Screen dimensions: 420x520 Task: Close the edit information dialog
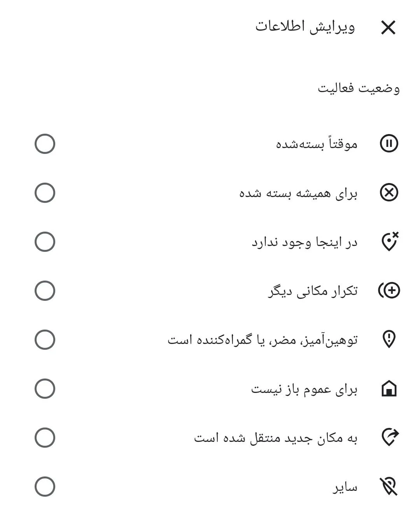tap(388, 28)
